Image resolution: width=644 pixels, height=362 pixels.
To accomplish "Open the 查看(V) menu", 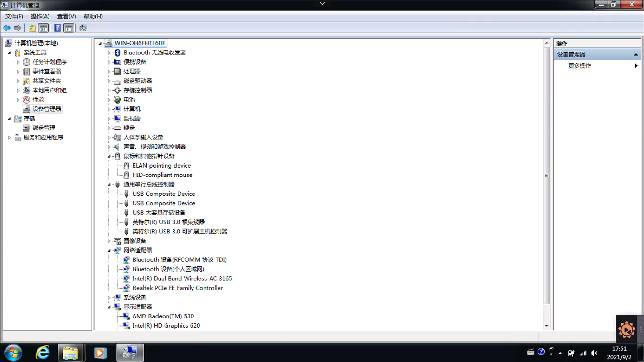I will coord(66,16).
